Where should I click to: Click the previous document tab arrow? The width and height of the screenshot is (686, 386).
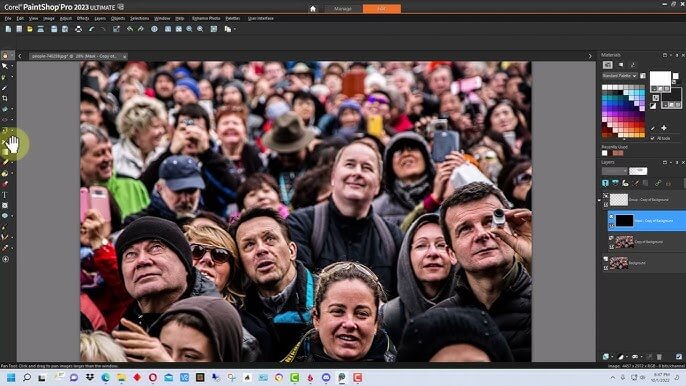tap(20, 56)
